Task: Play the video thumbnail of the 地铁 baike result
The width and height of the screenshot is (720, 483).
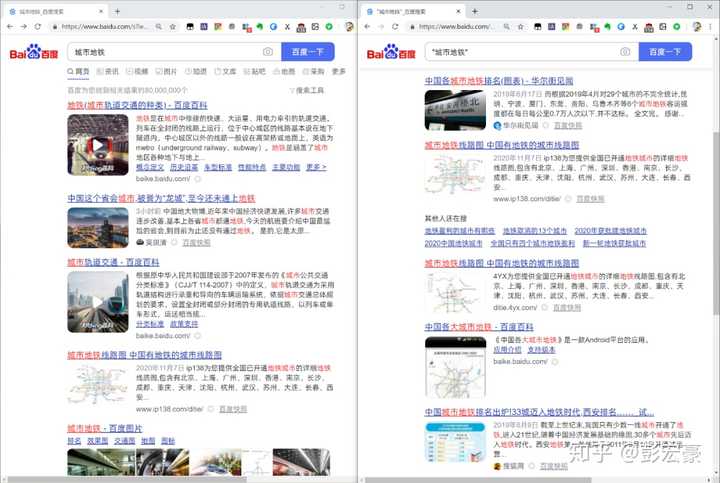Action: coord(98,145)
